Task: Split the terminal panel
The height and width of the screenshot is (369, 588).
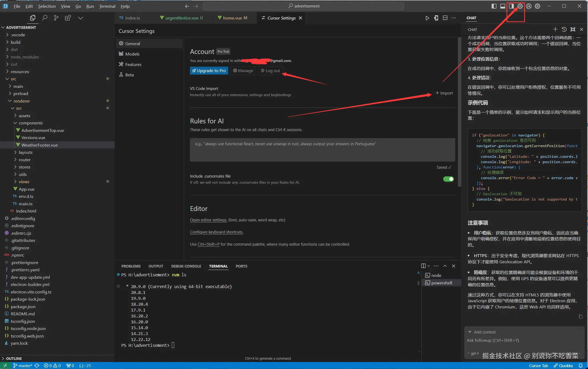Action: [x=423, y=266]
